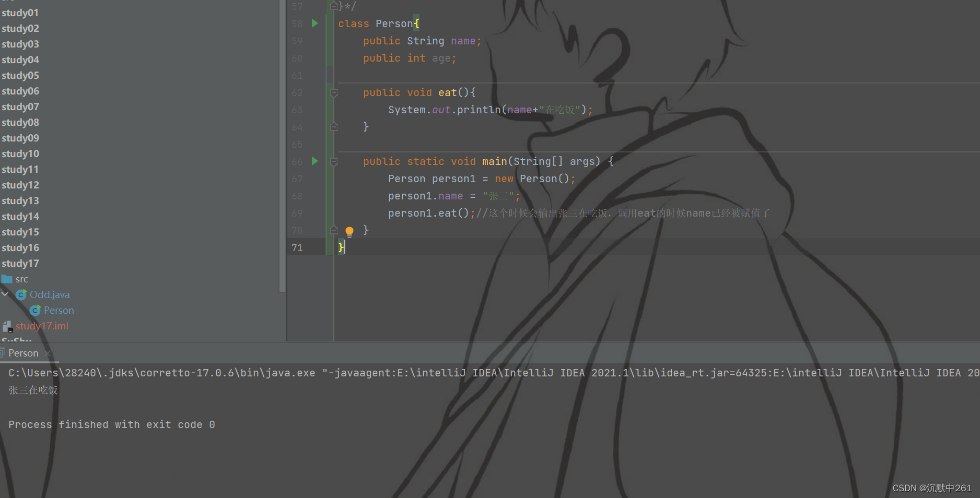Close the Person run tab
Screen dimensions: 980x498
(x=48, y=353)
